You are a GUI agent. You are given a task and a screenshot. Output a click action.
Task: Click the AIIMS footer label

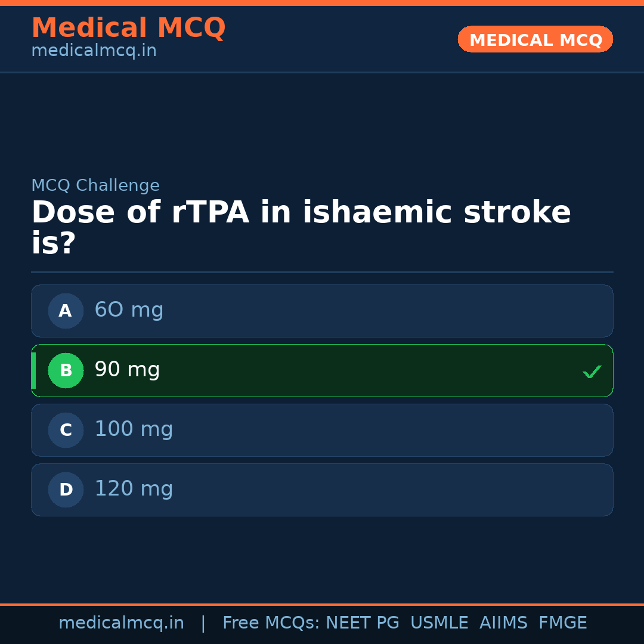point(503,623)
